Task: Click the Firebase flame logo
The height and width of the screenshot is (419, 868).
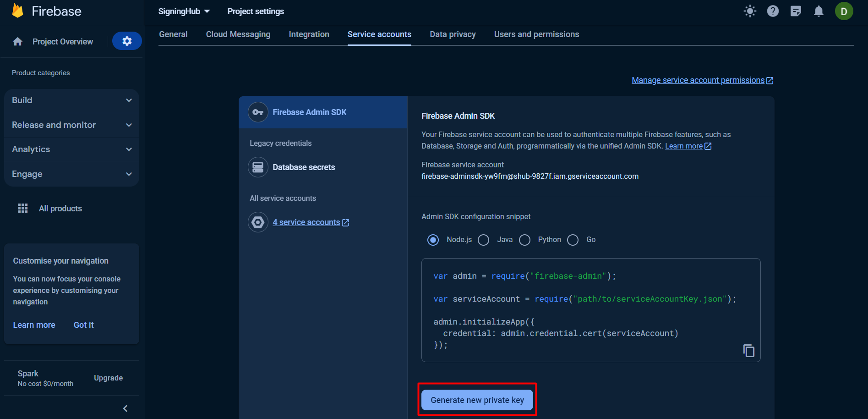Action: click(17, 11)
